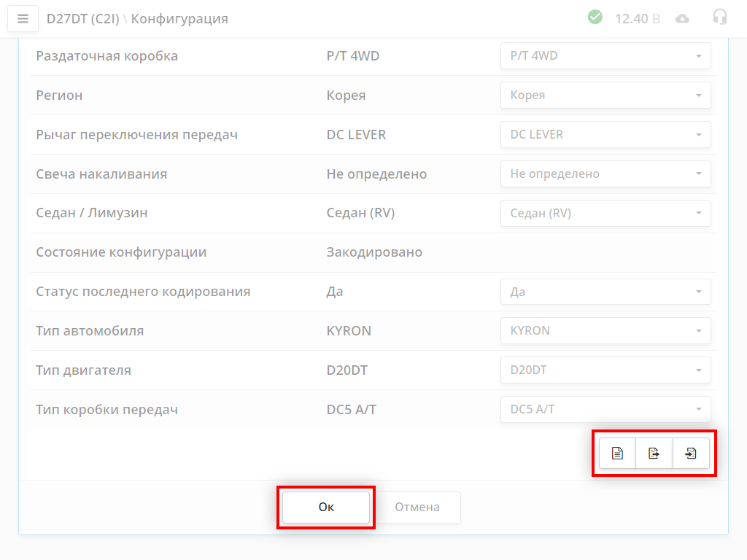Expand the Свеча накаливания dropdown
747x560 pixels.
point(605,174)
